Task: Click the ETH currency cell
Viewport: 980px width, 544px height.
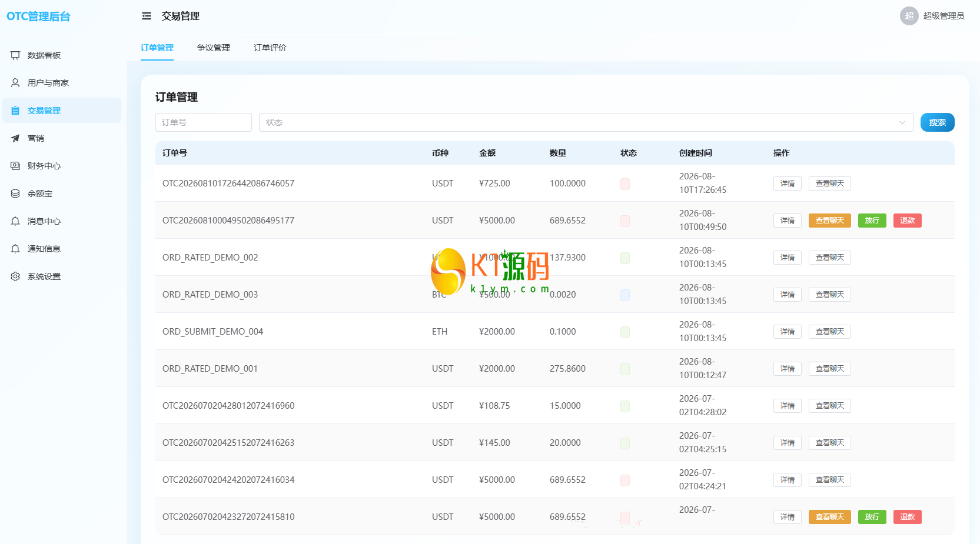Action: click(440, 332)
